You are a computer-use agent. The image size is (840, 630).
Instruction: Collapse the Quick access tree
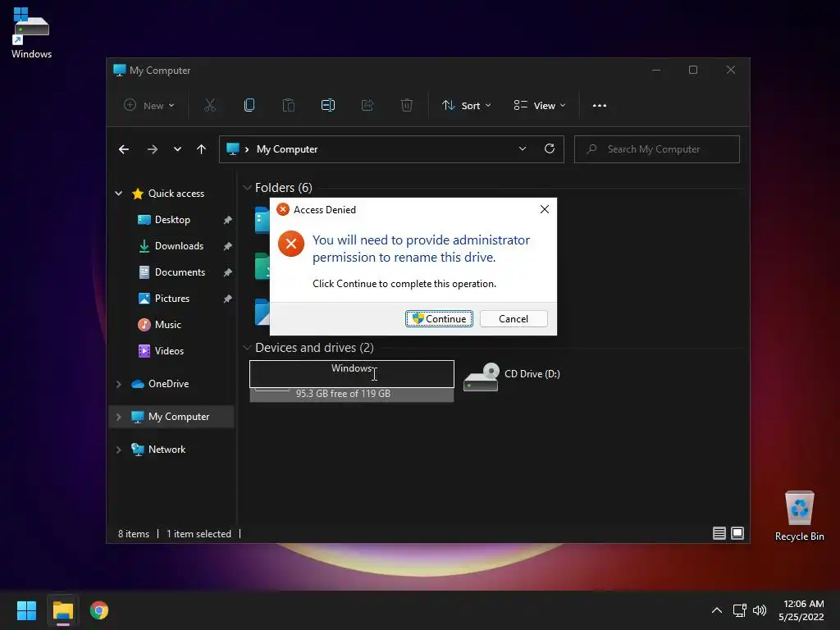(x=118, y=194)
